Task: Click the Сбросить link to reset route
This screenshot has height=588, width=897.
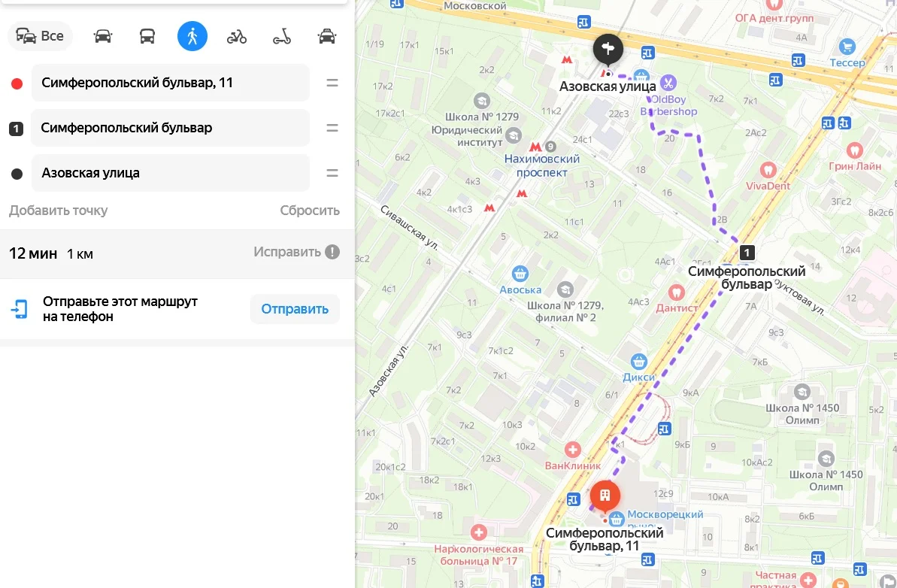Action: coord(310,211)
